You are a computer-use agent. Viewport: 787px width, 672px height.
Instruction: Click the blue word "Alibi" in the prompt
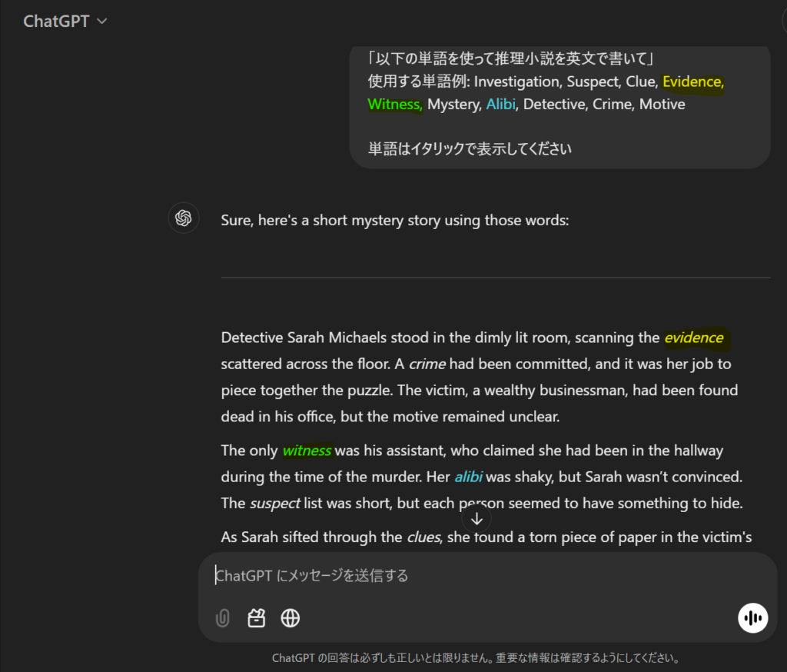(x=501, y=104)
